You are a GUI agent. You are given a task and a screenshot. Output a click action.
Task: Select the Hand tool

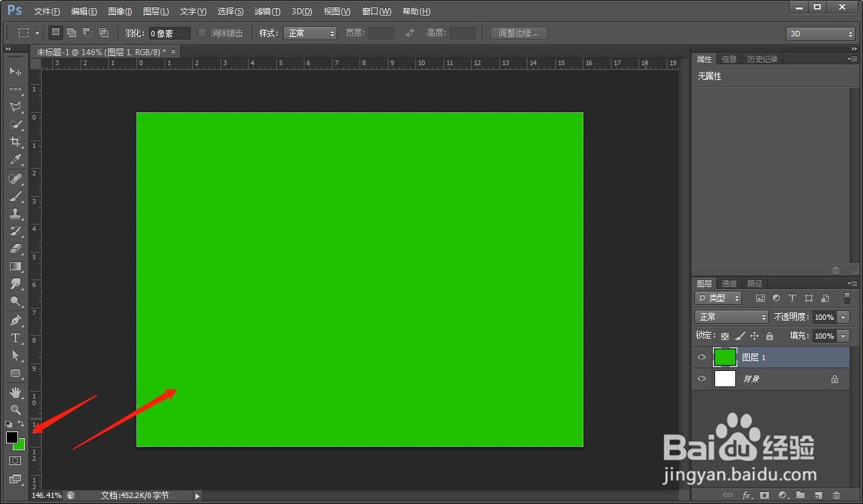(15, 392)
